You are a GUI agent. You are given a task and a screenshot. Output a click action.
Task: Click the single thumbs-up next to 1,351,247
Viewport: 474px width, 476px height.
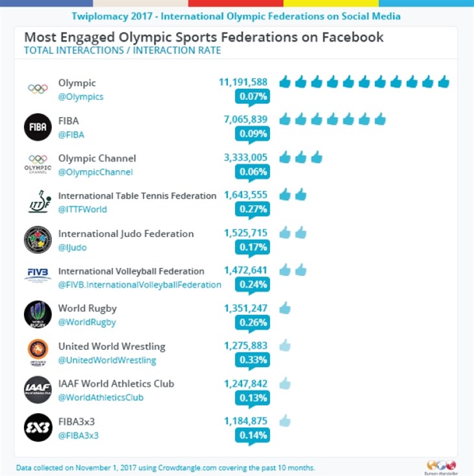pos(285,308)
